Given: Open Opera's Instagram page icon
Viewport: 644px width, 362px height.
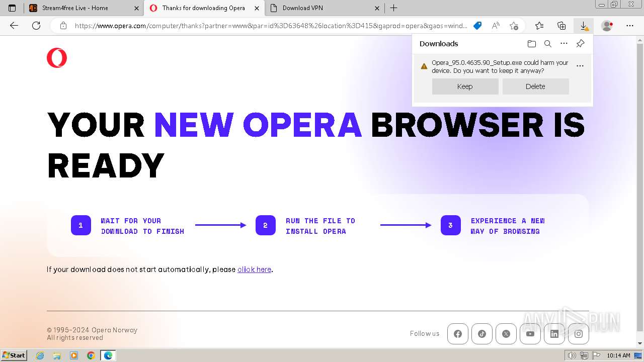Looking at the screenshot, I should point(579,334).
